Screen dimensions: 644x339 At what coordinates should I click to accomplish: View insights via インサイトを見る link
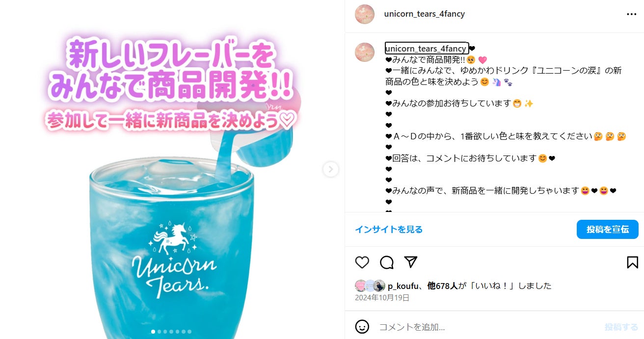[389, 229]
